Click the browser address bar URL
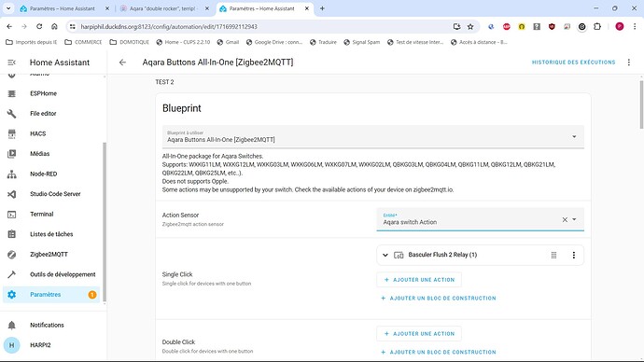644x362 pixels. [x=169, y=27]
